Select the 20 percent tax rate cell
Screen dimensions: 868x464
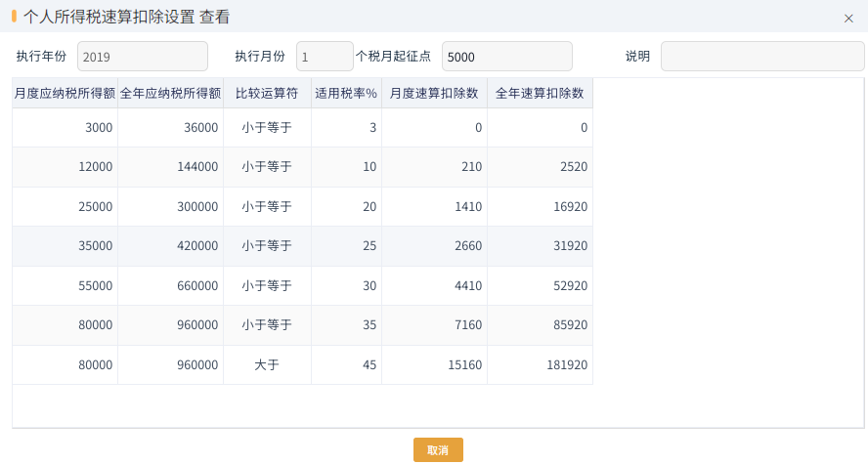click(x=347, y=207)
